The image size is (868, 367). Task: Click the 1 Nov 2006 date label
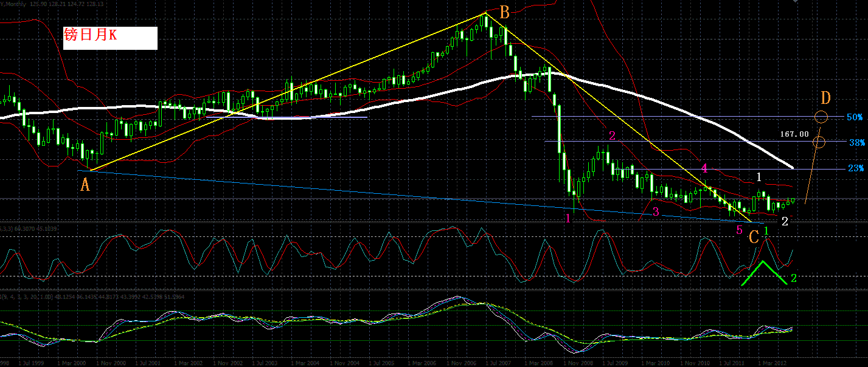pos(463,363)
